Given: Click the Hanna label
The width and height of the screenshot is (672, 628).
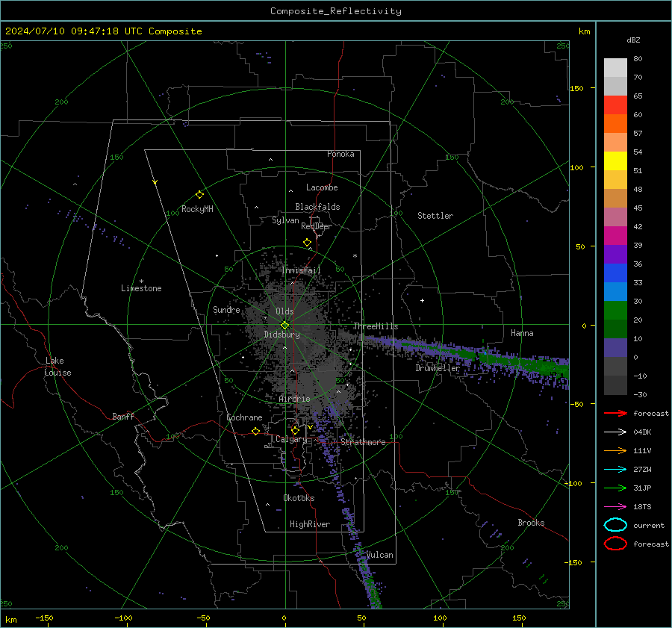Looking at the screenshot, I should pyautogui.click(x=522, y=333).
